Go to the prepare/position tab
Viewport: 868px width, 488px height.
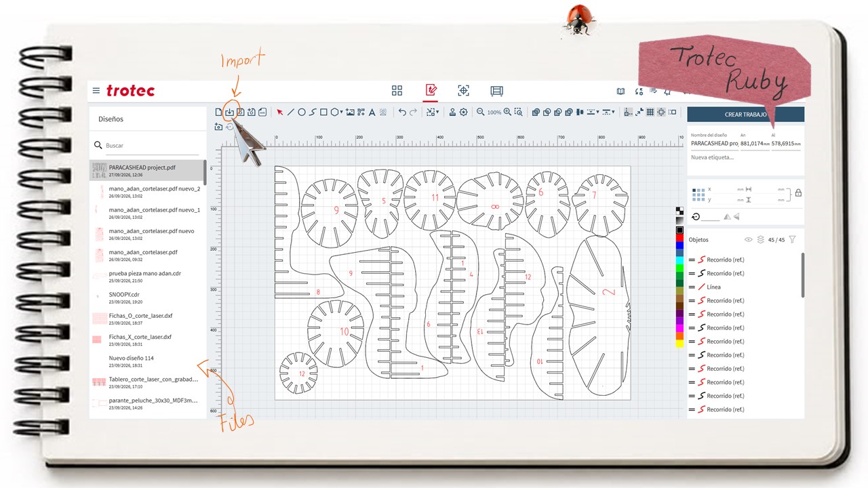[x=464, y=91]
